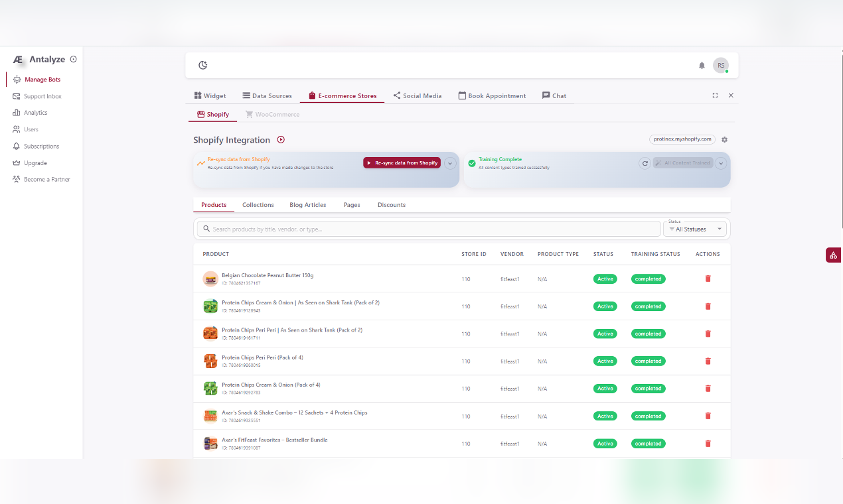Open Become a Partner in sidebar
The height and width of the screenshot is (504, 843).
46,179
